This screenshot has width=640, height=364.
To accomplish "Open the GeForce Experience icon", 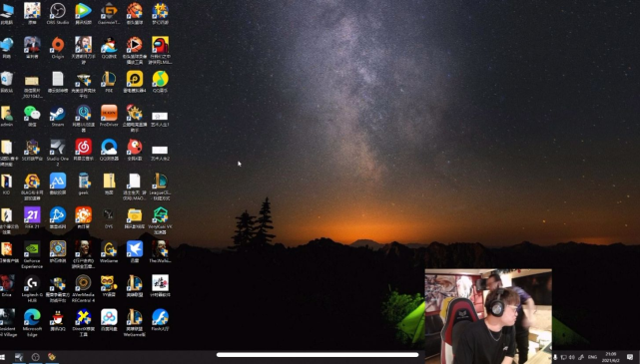I will tap(32, 254).
